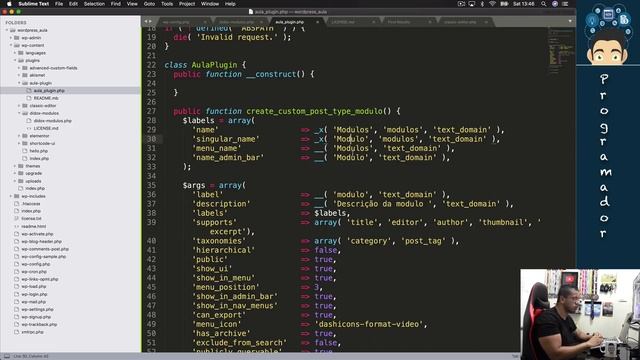Click the .htaccess file icon
The image size is (640, 360).
pyautogui.click(x=17, y=204)
